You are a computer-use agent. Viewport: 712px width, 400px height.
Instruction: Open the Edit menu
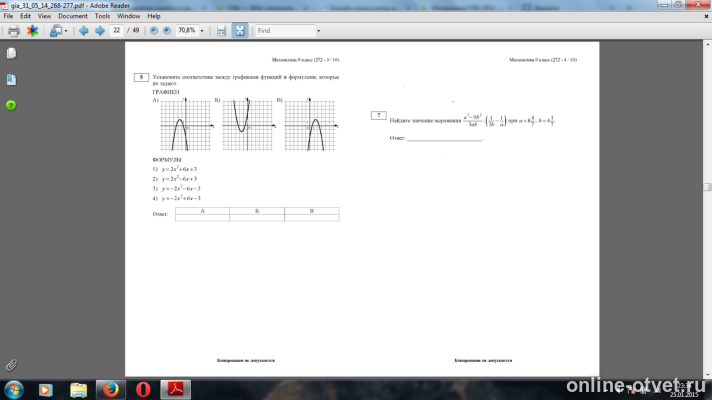point(25,16)
